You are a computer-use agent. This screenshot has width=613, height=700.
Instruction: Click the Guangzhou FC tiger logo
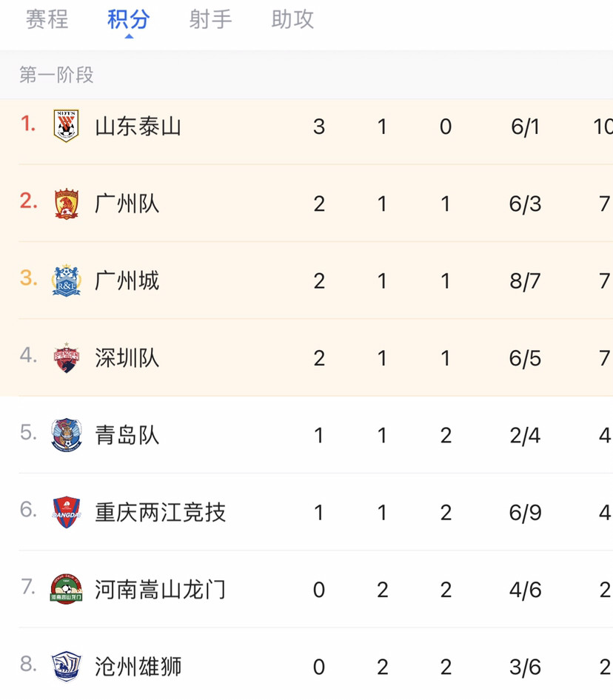pyautogui.click(x=66, y=203)
